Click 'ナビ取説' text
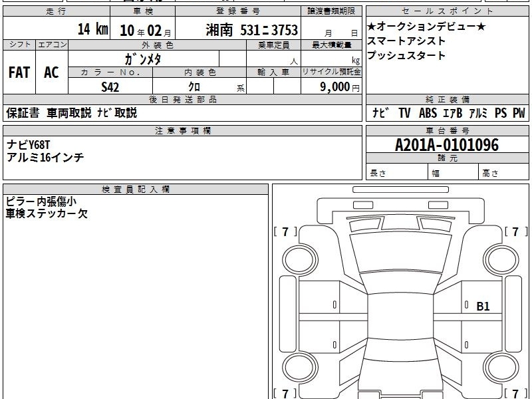 tap(117, 113)
